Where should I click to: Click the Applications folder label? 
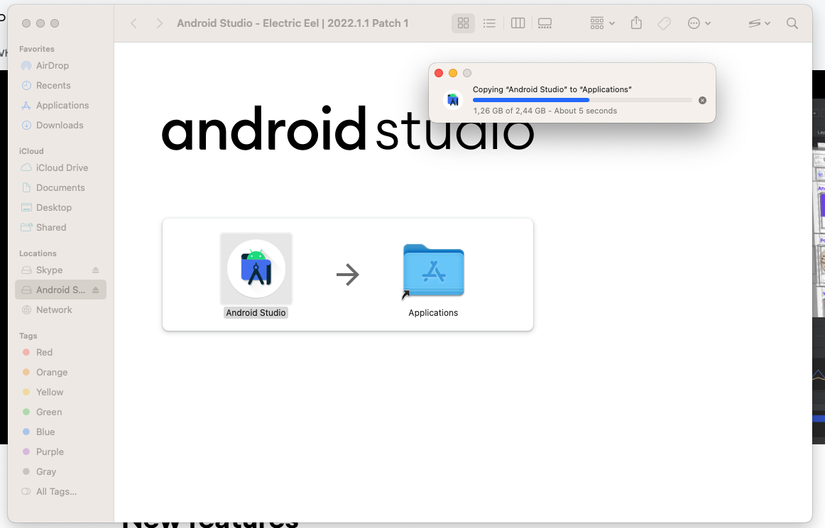pyautogui.click(x=433, y=312)
